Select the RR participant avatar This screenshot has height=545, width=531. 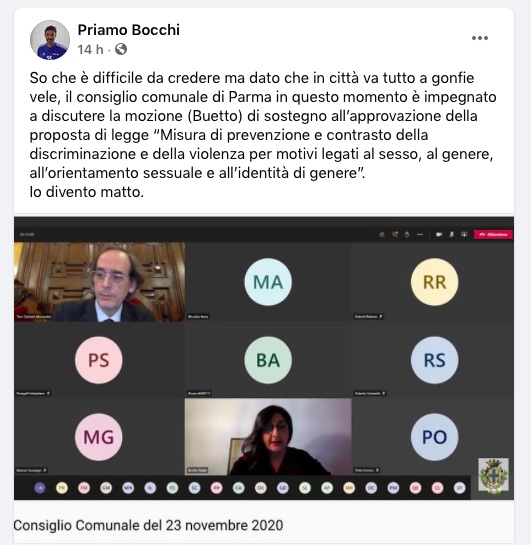click(434, 282)
